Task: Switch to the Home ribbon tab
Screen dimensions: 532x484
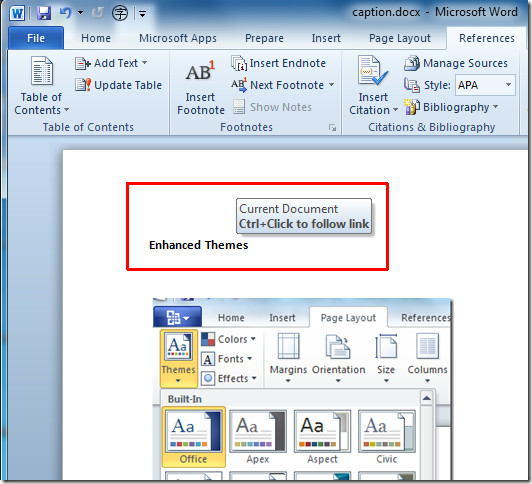Action: (x=96, y=38)
